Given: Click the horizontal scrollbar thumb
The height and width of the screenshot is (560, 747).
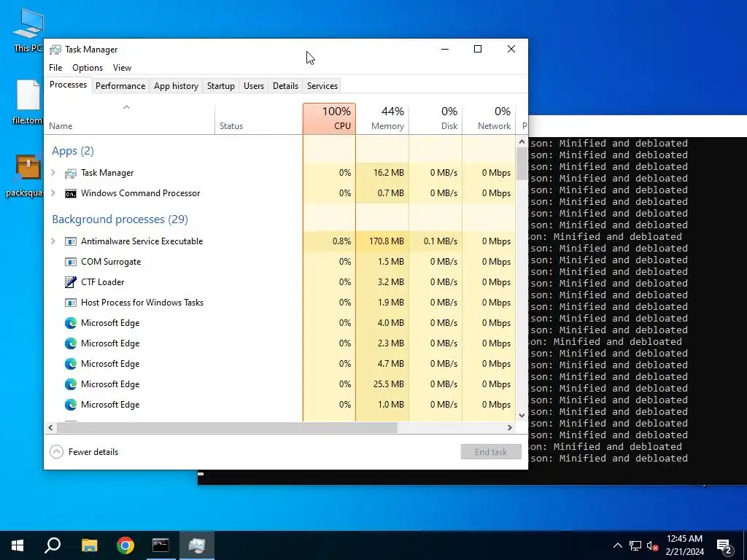Looking at the screenshot, I should point(227,427).
